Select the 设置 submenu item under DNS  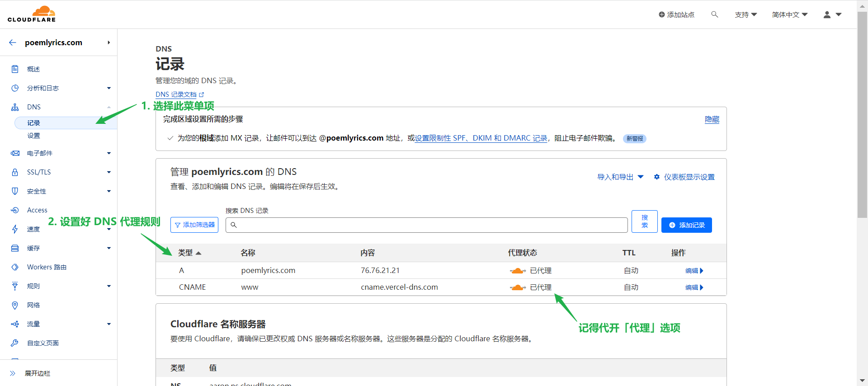33,136
